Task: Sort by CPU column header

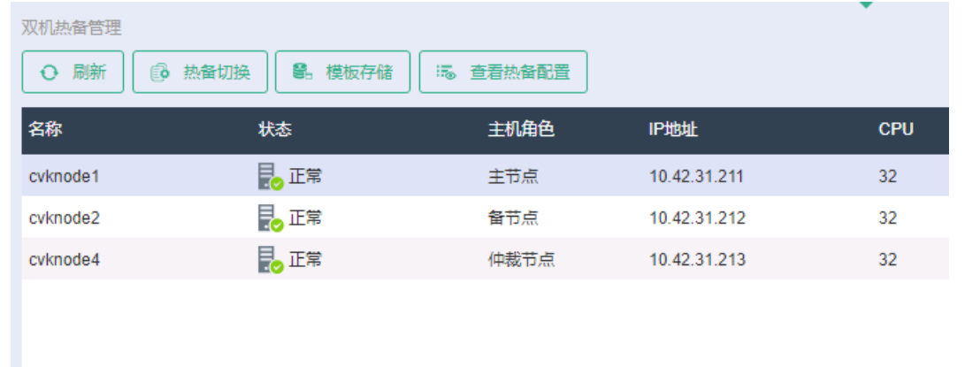Action: pos(896,130)
